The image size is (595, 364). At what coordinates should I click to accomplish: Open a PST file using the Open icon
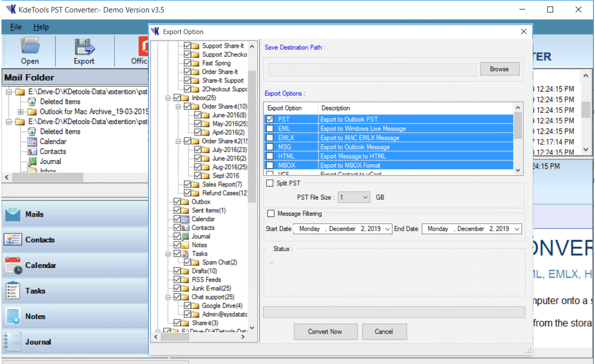pos(29,51)
